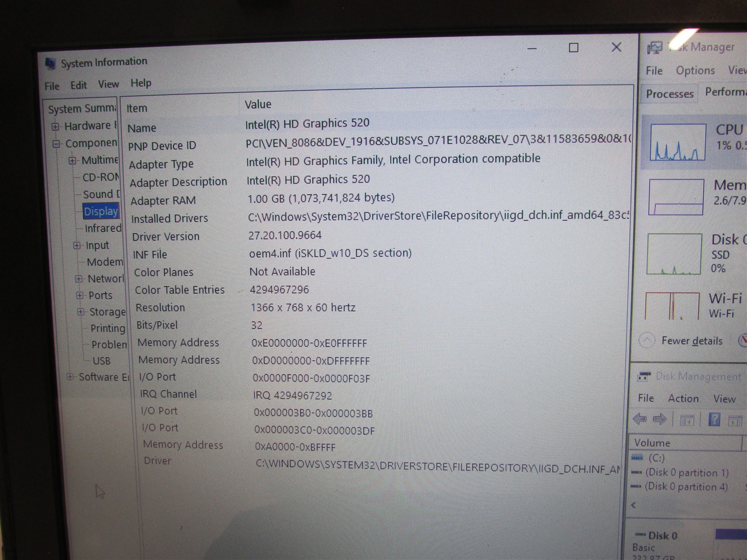
Task: Open Help menu in System Information
Action: [141, 83]
